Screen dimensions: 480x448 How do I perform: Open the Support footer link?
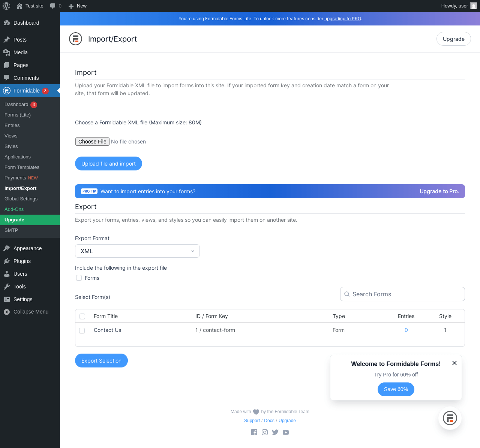point(252,421)
